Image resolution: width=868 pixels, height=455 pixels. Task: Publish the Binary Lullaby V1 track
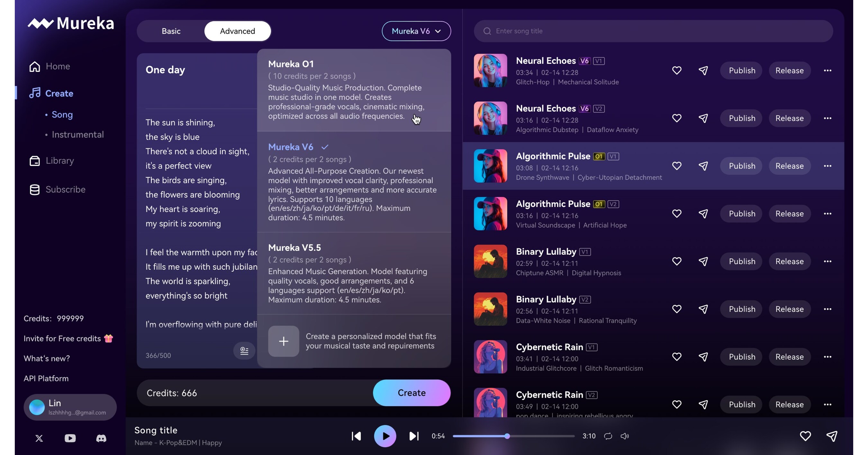coord(741,261)
